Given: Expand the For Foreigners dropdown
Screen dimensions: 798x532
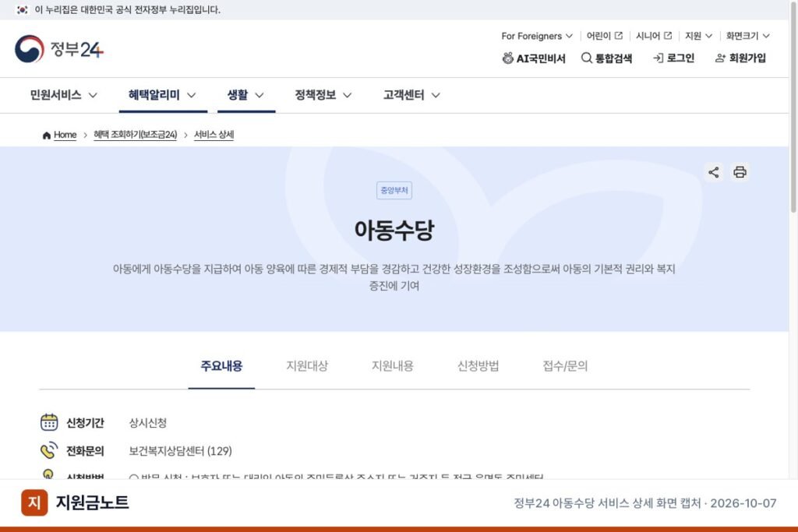Looking at the screenshot, I should point(537,36).
